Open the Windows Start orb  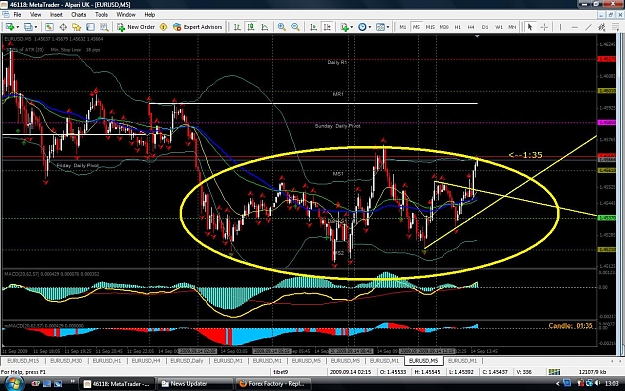[13, 383]
